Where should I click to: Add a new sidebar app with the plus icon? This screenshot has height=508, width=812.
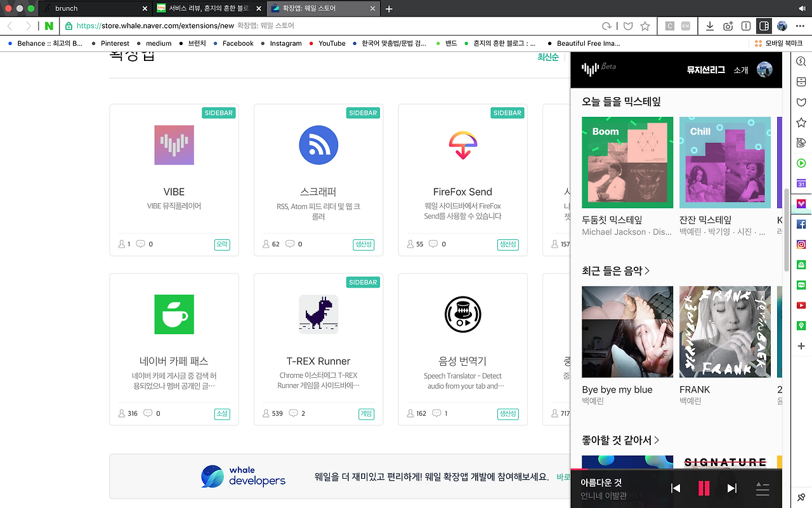point(801,346)
